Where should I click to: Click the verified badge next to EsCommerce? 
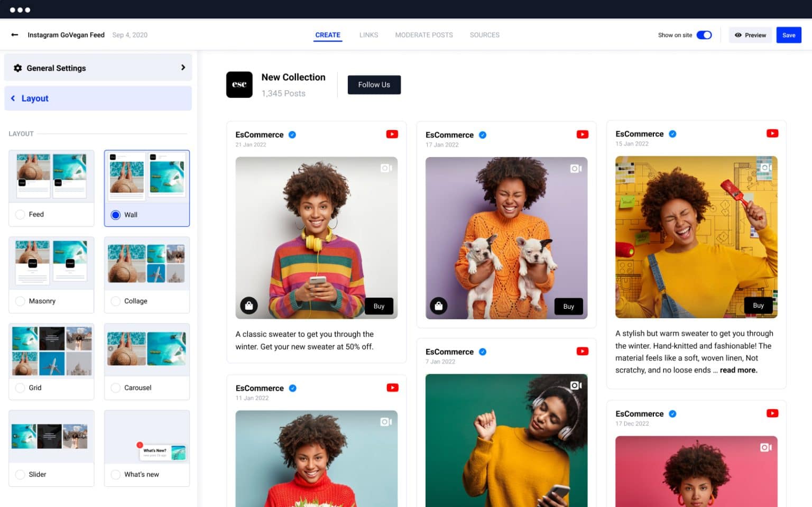(292, 135)
